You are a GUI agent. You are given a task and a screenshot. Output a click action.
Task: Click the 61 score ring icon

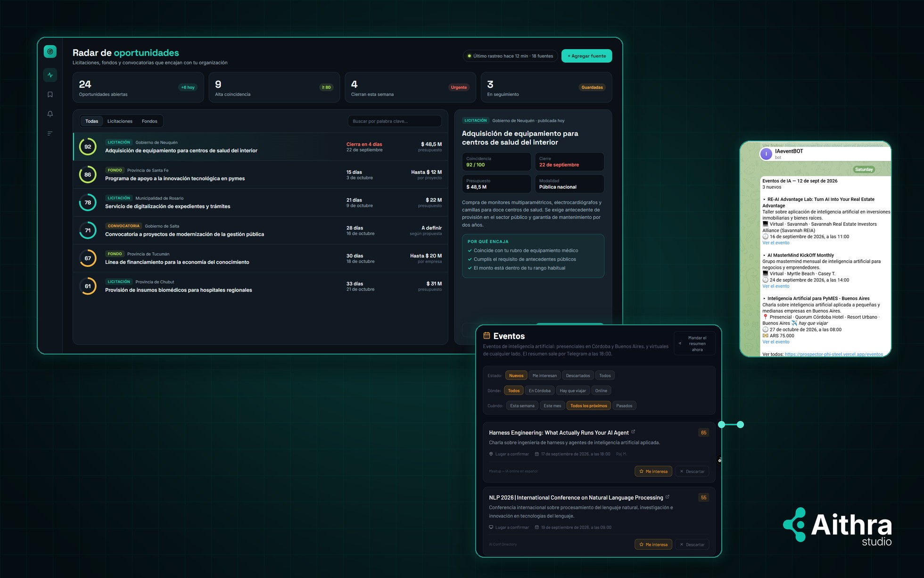pos(88,286)
